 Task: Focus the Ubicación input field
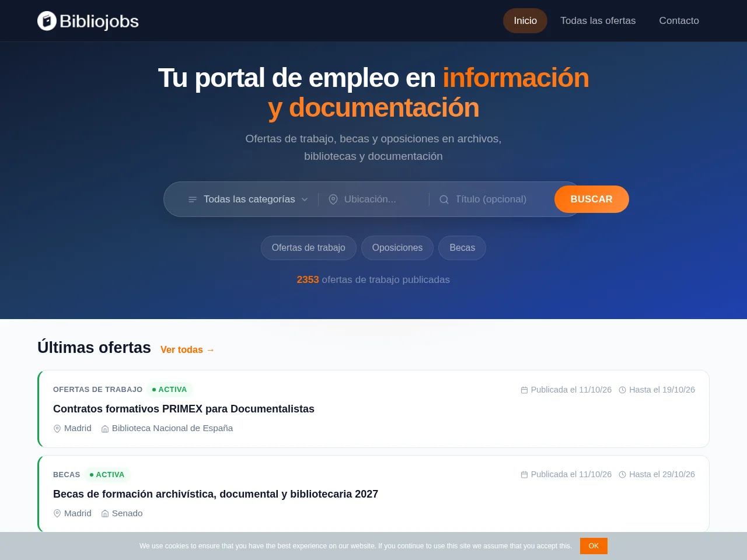(382, 199)
